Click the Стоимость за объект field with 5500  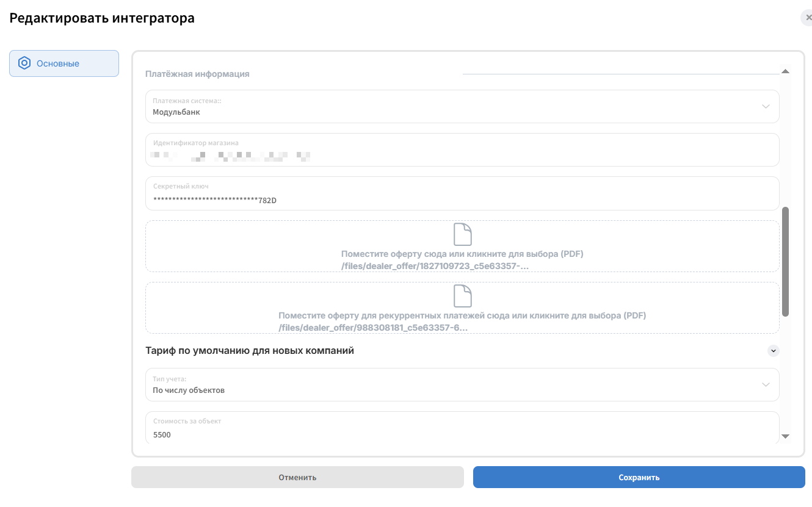[462, 428]
